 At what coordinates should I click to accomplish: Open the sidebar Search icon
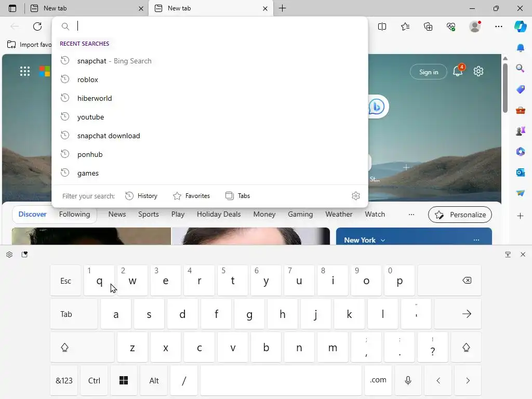[521, 69]
